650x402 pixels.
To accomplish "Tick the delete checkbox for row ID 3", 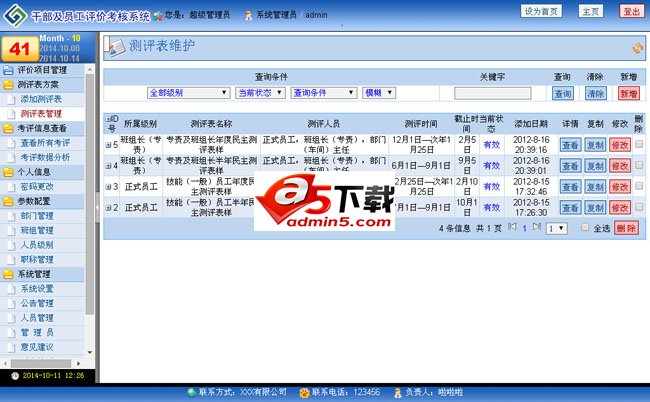I will coord(639,186).
